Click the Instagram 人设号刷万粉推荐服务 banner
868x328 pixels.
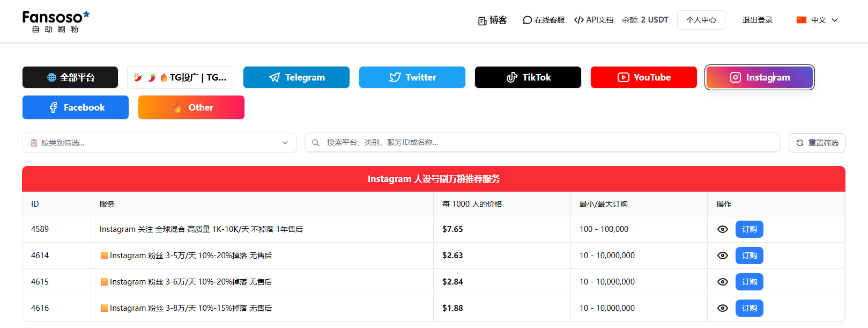pos(434,179)
